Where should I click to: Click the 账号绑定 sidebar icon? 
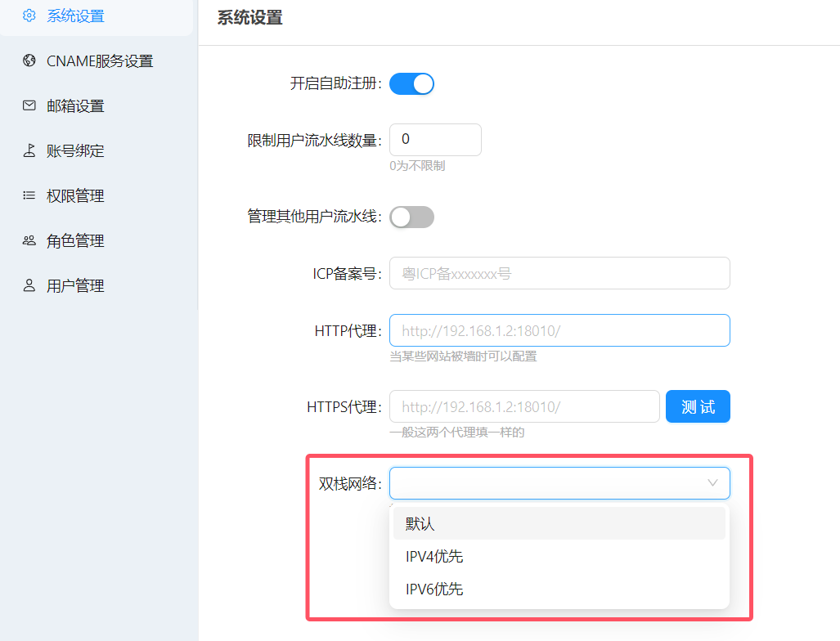click(29, 150)
